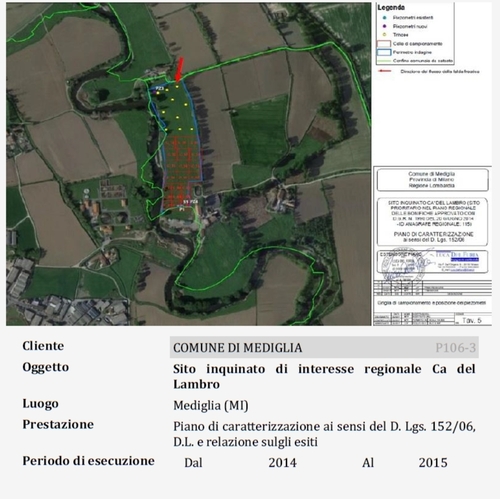Click the purple dot legend symbol
Screen dimensions: 500x499
click(x=385, y=26)
